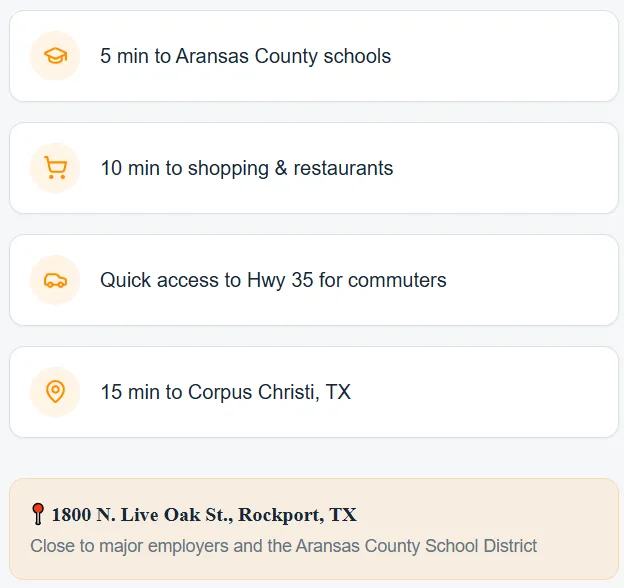The image size is (624, 588).
Task: Click the car commuter icon
Action: [x=55, y=280]
